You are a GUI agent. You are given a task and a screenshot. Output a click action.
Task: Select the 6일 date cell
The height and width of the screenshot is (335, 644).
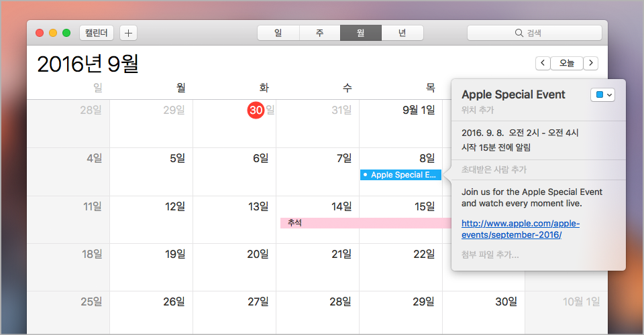pyautogui.click(x=235, y=172)
